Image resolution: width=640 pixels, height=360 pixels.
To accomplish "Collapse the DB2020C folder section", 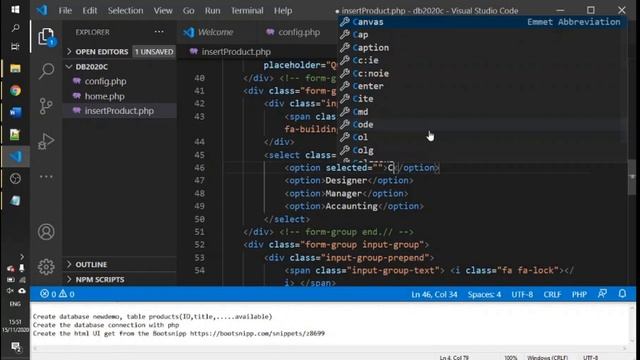I will (x=87, y=67).
